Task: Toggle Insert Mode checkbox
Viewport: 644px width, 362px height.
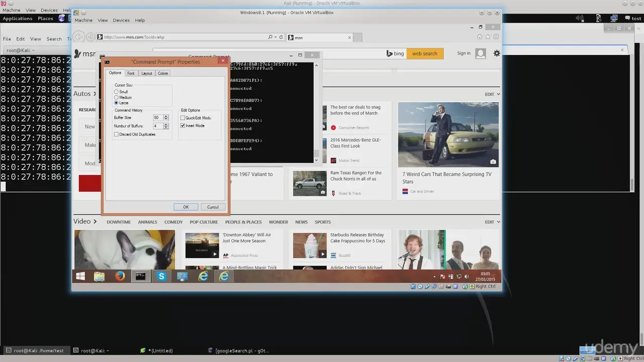Action: click(x=183, y=126)
